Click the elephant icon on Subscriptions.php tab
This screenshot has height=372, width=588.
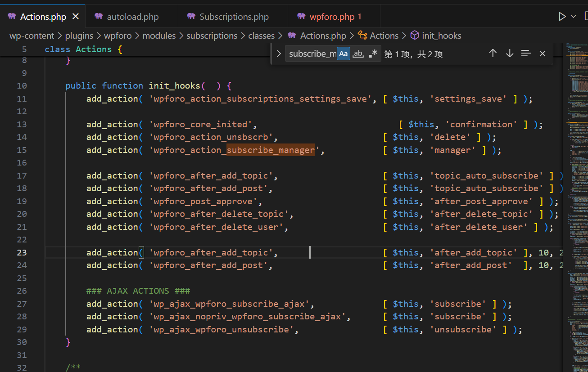click(191, 17)
